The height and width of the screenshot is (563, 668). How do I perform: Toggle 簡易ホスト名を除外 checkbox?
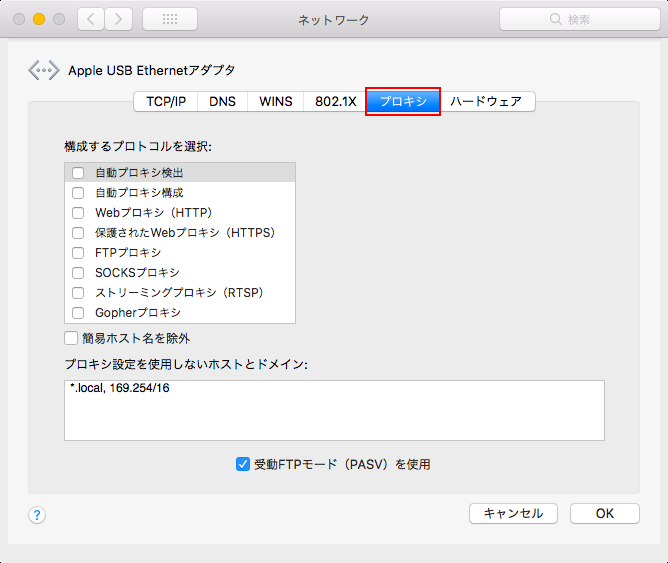click(71, 338)
